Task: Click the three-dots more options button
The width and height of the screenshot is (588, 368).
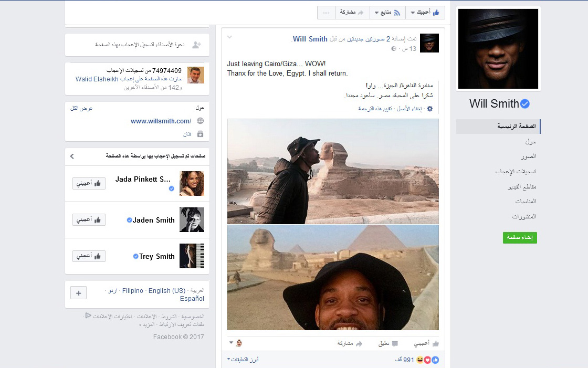Action: (326, 13)
